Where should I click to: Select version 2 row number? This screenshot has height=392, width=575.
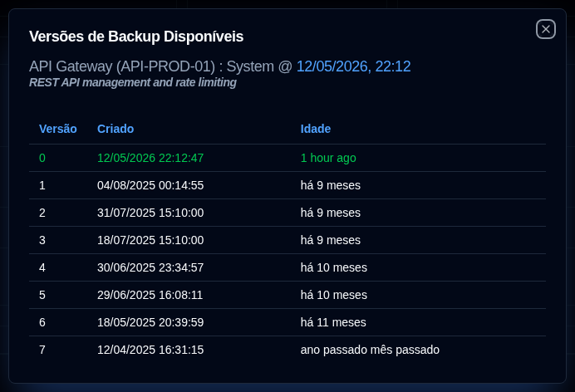pyautogui.click(x=42, y=213)
